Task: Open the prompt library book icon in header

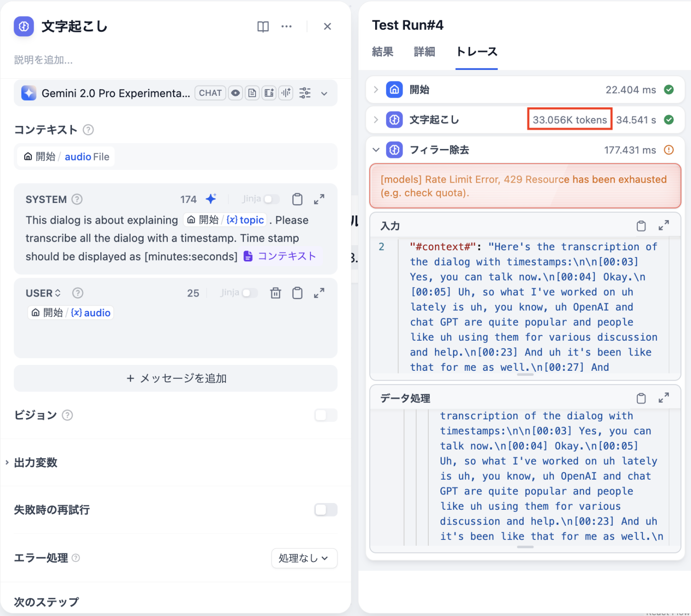Action: pyautogui.click(x=263, y=27)
